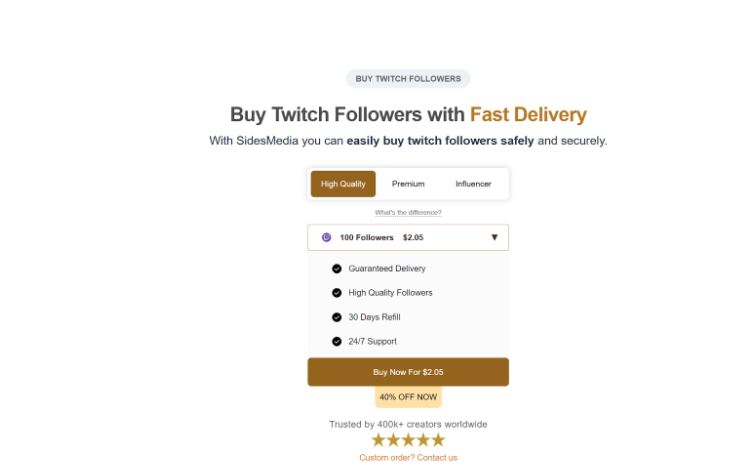The image size is (732, 472).
Task: Open the What's the difference link
Action: (x=408, y=213)
